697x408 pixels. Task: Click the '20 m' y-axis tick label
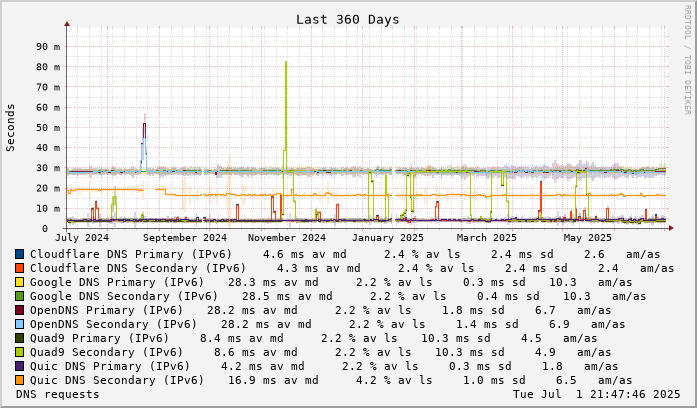coord(48,188)
